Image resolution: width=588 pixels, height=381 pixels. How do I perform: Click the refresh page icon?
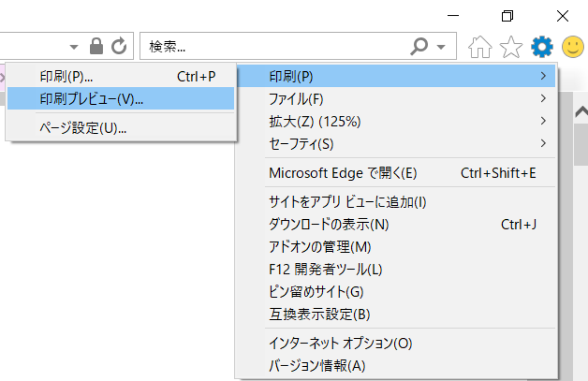point(119,46)
